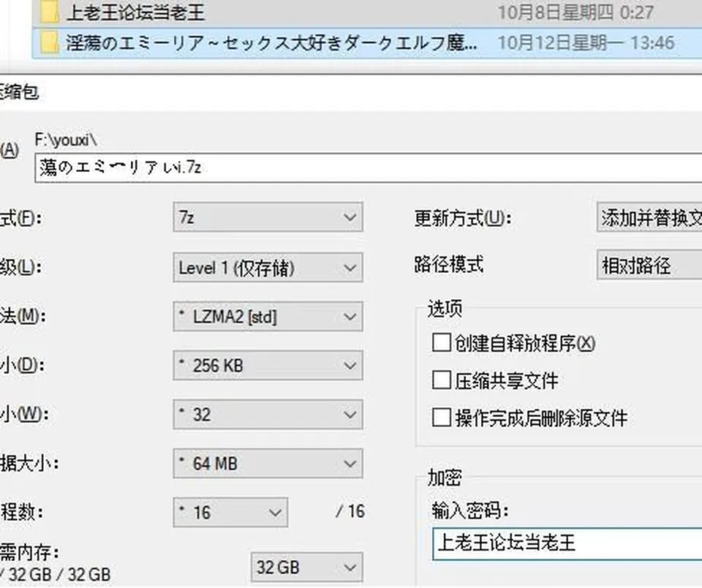This screenshot has width=702, height=588.
Task: Click the F:\youxi\ path text
Action: [x=66, y=140]
